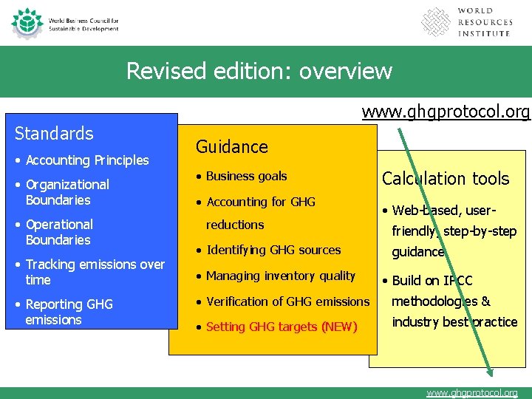Click the 'Standards' heading
532x399 pixels.
tap(54, 133)
